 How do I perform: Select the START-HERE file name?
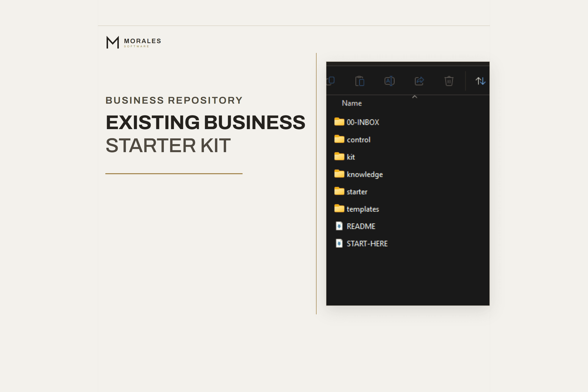pos(367,244)
